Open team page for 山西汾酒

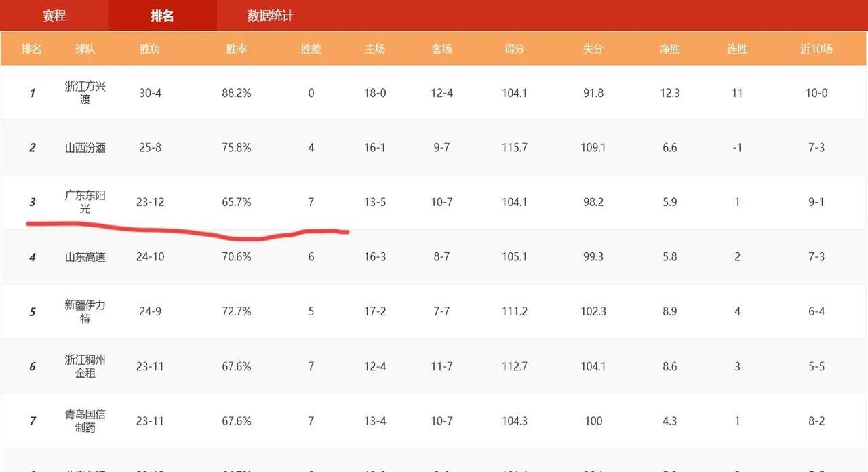click(85, 147)
